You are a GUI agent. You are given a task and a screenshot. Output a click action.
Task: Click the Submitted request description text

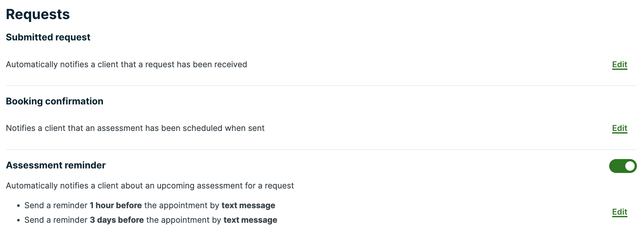click(x=126, y=64)
